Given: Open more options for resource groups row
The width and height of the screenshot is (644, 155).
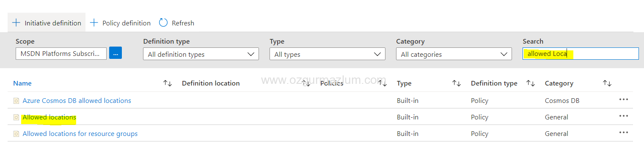Looking at the screenshot, I should (x=623, y=133).
